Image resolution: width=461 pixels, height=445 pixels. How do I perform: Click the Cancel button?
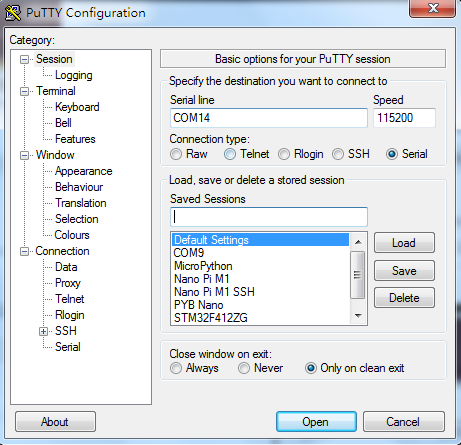click(404, 422)
